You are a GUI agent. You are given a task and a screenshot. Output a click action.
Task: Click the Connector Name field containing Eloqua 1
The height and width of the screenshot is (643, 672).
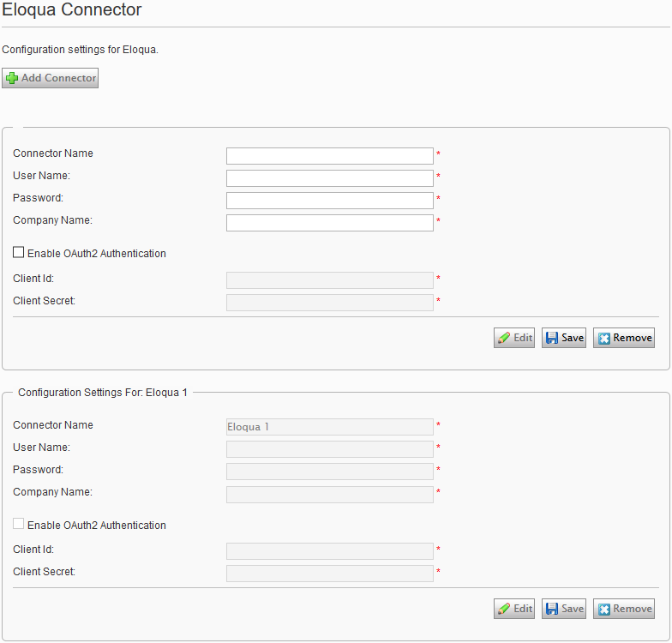pyautogui.click(x=329, y=427)
